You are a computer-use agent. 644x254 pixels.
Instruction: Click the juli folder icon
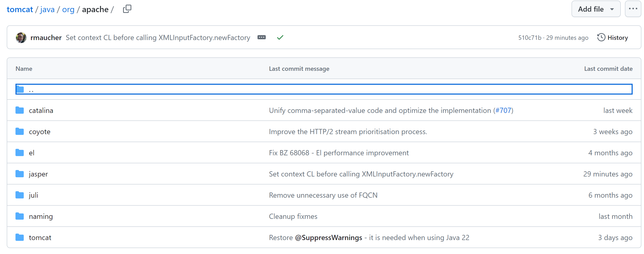tap(20, 195)
